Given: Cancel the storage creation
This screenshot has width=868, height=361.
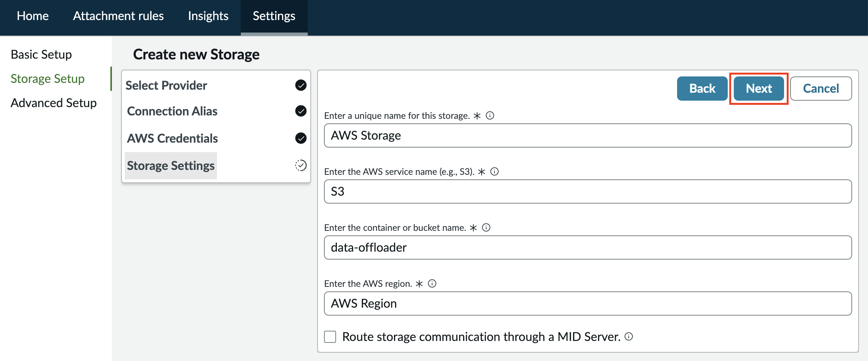Looking at the screenshot, I should [x=821, y=89].
